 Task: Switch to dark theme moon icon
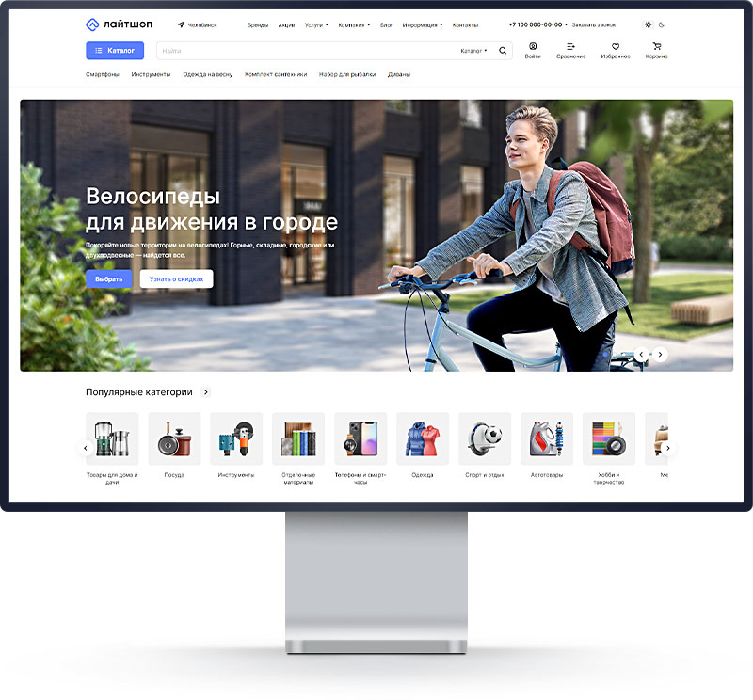click(662, 24)
